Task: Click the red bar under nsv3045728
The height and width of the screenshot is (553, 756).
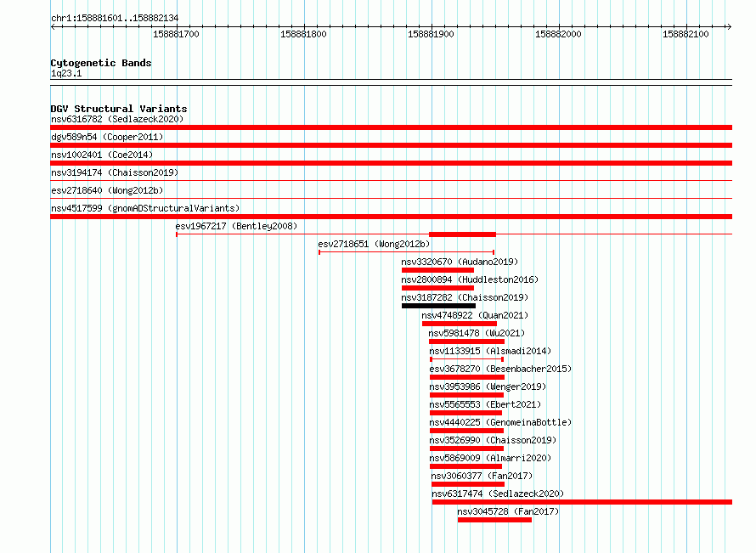Action: tap(494, 520)
